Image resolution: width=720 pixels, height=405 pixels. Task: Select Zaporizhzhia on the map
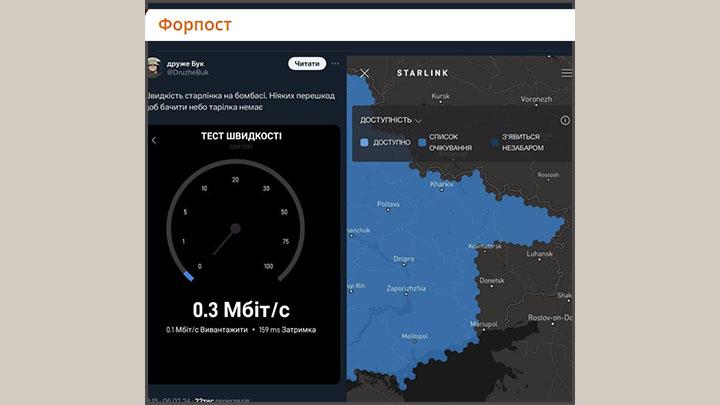click(x=406, y=289)
